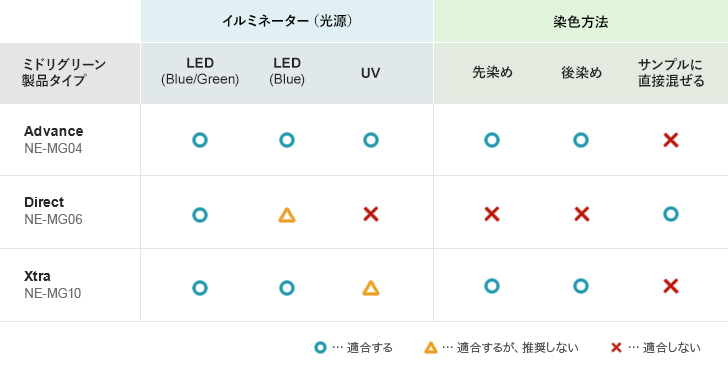728x374 pixels.
Task: Click the legend circle icon for 適合する
Action: click(320, 348)
